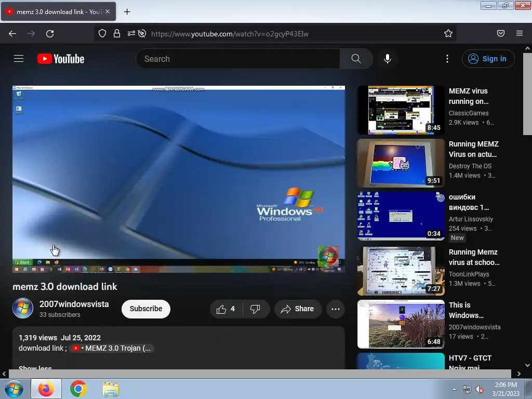The width and height of the screenshot is (532, 399).
Task: Click the Artur Lissovskiy channel name
Action: [471, 219]
